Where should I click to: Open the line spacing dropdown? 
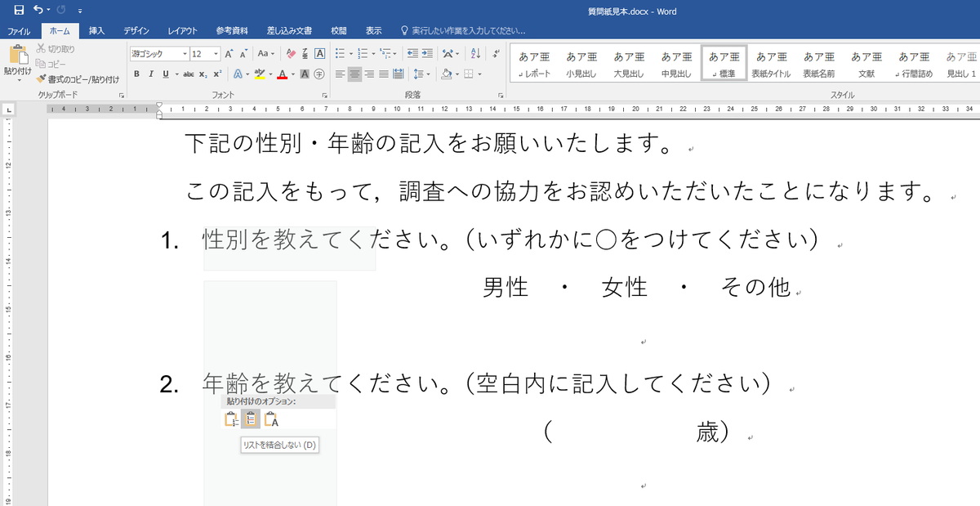(422, 74)
